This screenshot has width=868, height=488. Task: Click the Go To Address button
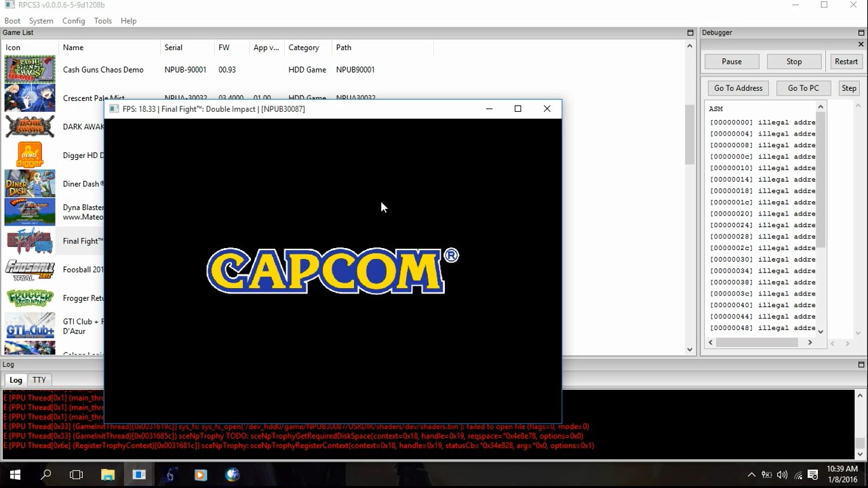(738, 88)
